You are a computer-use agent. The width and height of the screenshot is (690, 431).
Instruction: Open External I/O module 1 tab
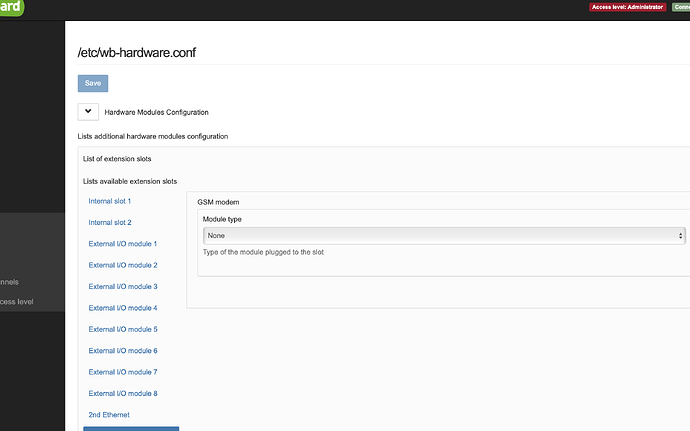pyautogui.click(x=123, y=244)
